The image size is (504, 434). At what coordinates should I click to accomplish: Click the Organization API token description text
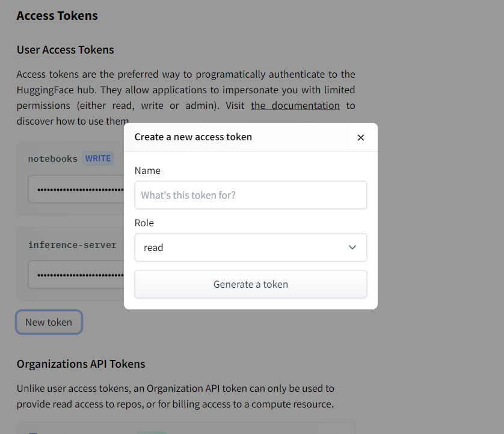point(175,395)
